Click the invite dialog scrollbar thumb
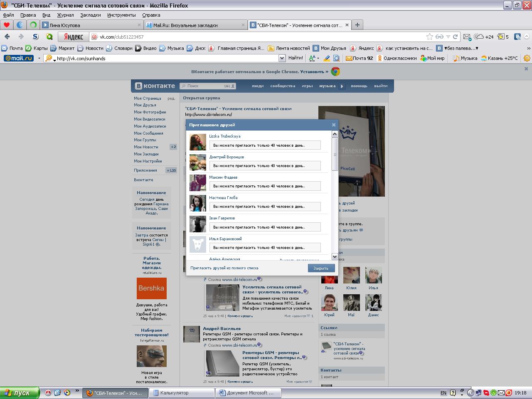Image resolution: width=532 pixels, height=399 pixels. (x=335, y=154)
